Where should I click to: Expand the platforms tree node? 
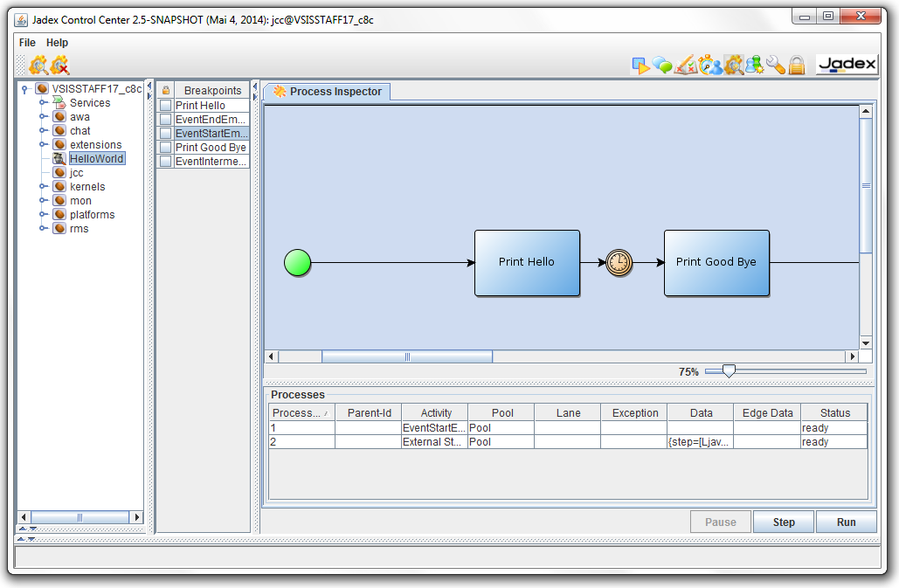(43, 215)
